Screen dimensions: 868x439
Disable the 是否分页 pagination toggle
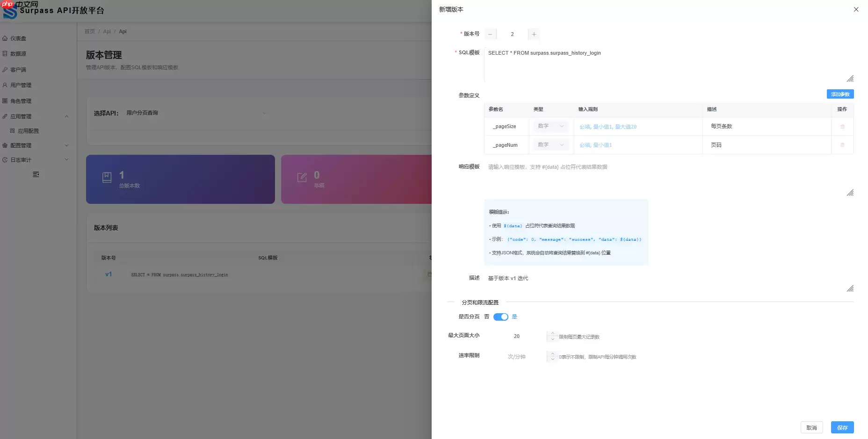click(x=500, y=317)
